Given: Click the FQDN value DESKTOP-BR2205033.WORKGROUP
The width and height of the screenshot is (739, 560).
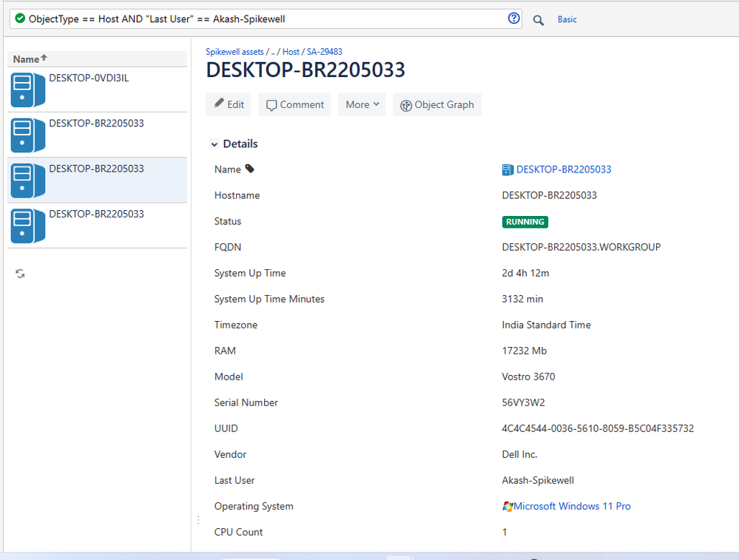Looking at the screenshot, I should [x=581, y=247].
